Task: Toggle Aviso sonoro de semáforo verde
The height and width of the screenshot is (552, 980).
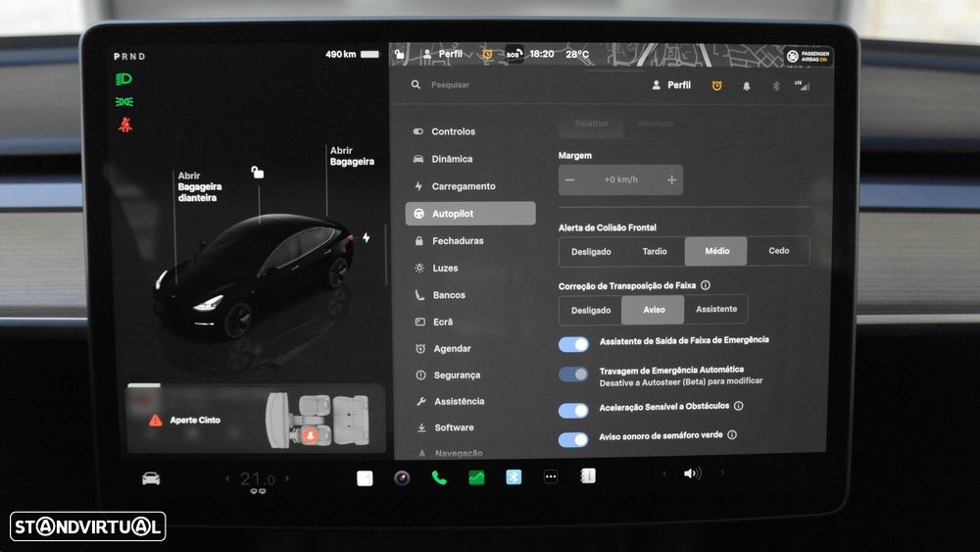Action: [x=573, y=439]
